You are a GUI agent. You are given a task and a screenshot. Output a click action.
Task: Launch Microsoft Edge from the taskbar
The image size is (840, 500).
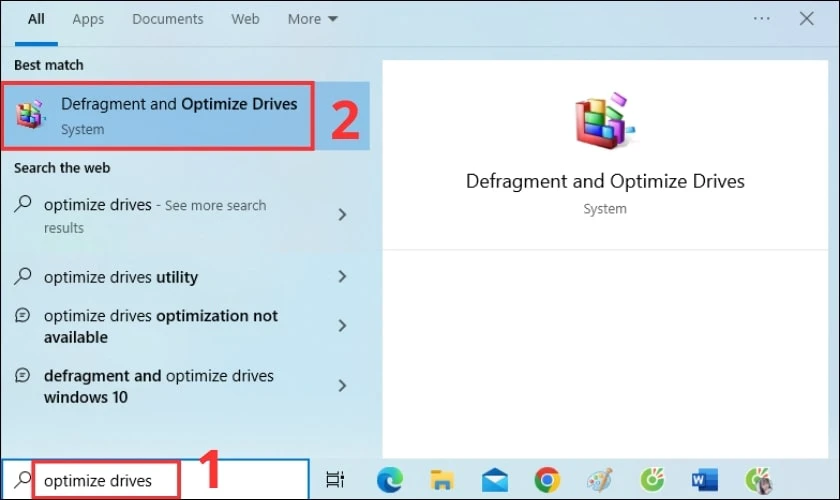tap(389, 480)
